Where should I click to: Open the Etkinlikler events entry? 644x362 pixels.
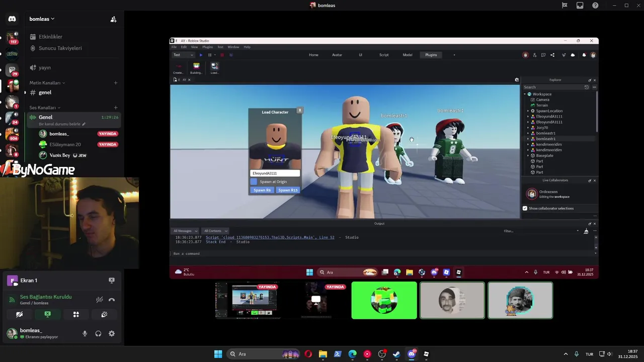50,37
